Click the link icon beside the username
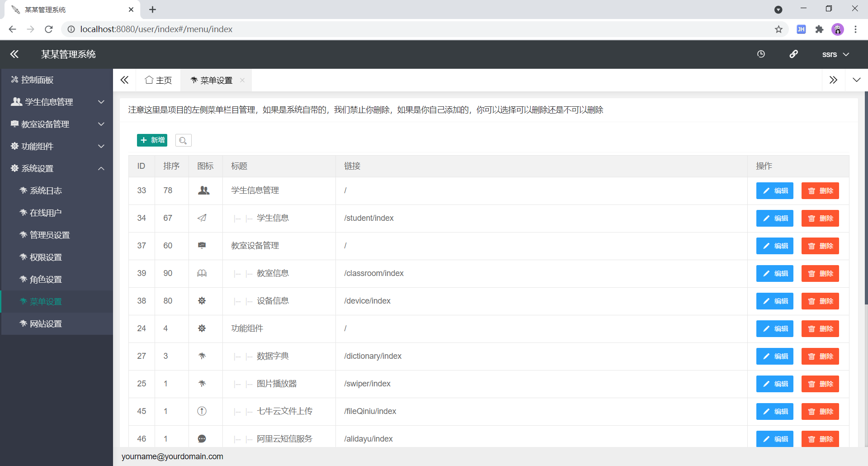Viewport: 868px width, 466px height. click(794, 54)
